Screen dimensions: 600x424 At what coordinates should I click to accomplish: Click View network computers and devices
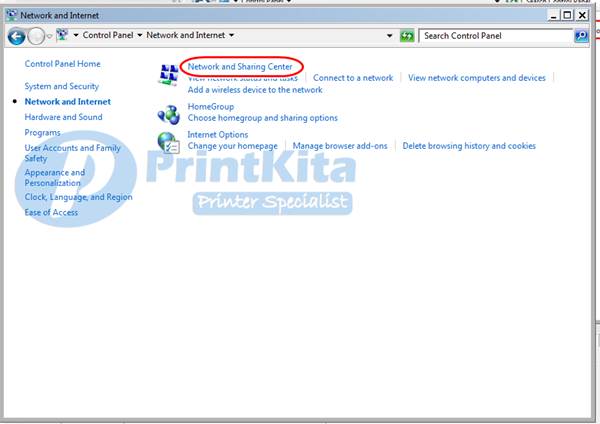coord(476,78)
